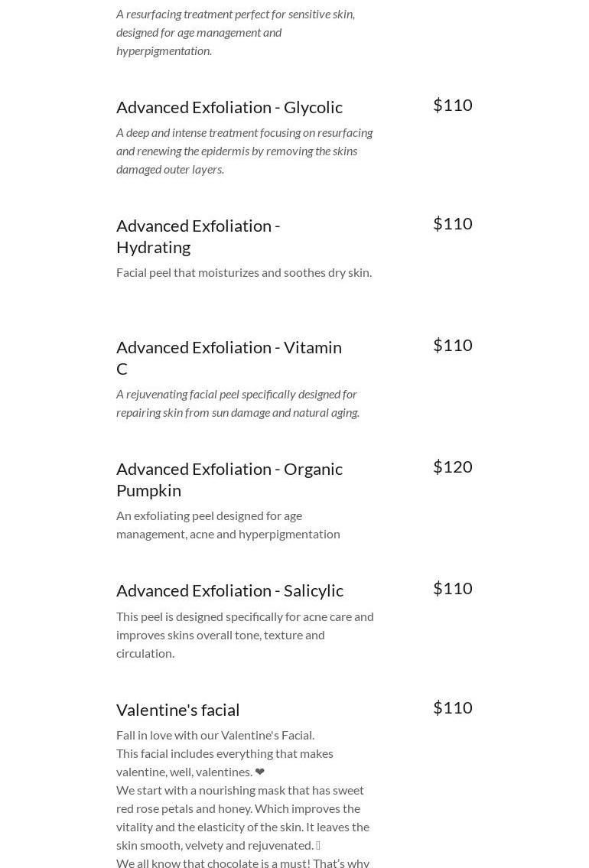The image size is (589, 868).
Task: Click the price for Valentine's facial
Action: pyautogui.click(x=452, y=707)
